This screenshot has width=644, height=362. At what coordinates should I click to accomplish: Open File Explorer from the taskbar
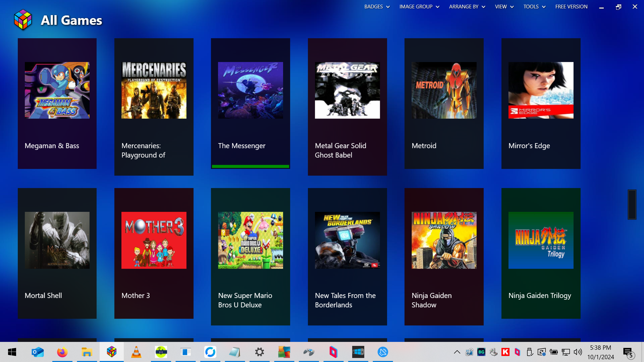[x=87, y=352]
